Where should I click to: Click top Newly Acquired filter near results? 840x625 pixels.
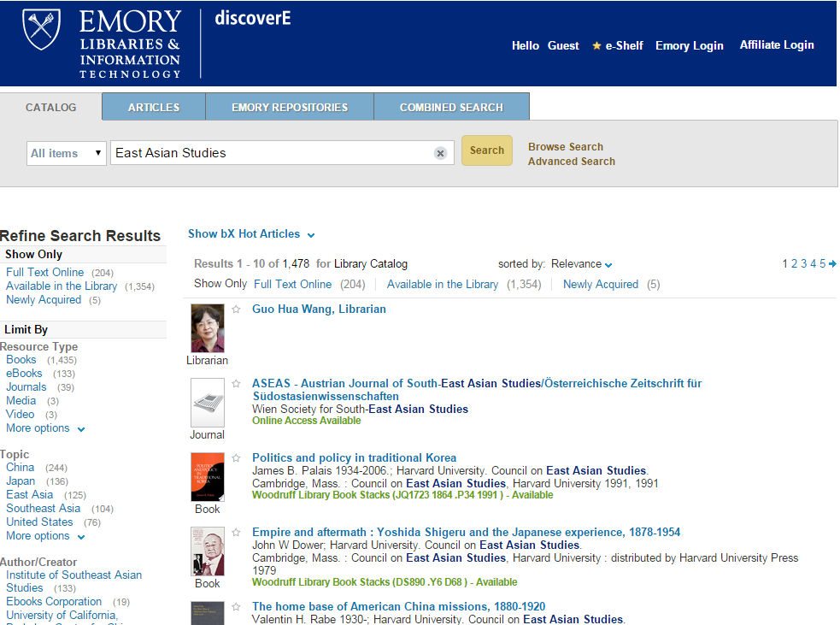click(x=601, y=284)
